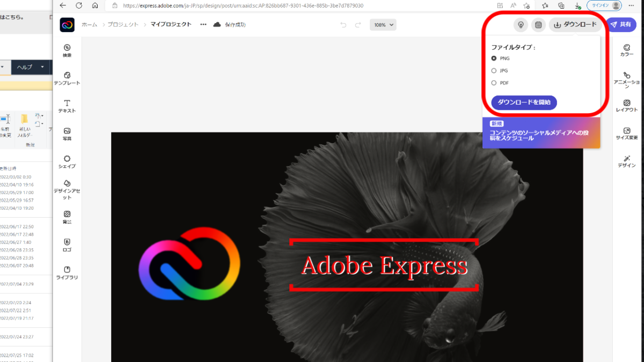The image size is (644, 362).
Task: Select the Adobe Express text on canvas
Action: (x=384, y=265)
